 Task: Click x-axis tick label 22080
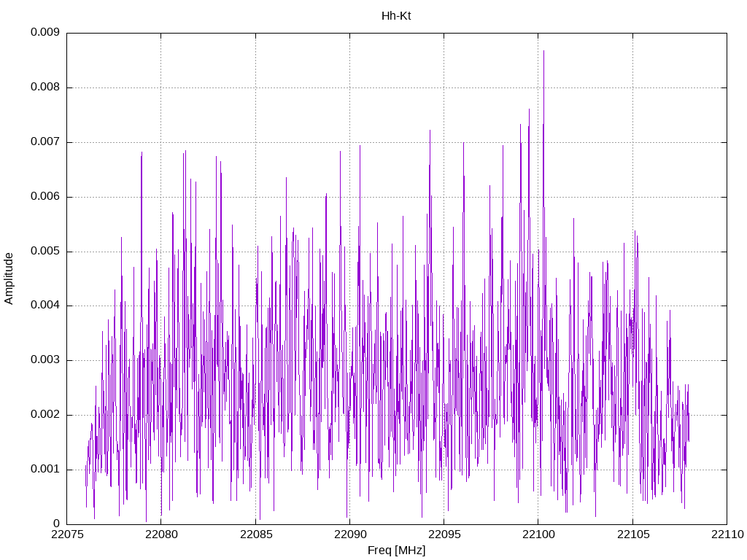click(161, 534)
